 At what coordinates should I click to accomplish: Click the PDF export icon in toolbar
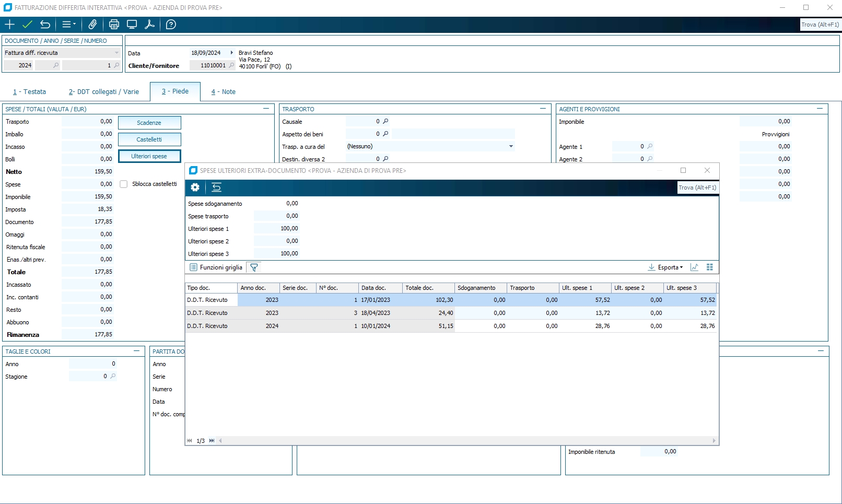pyautogui.click(x=149, y=25)
